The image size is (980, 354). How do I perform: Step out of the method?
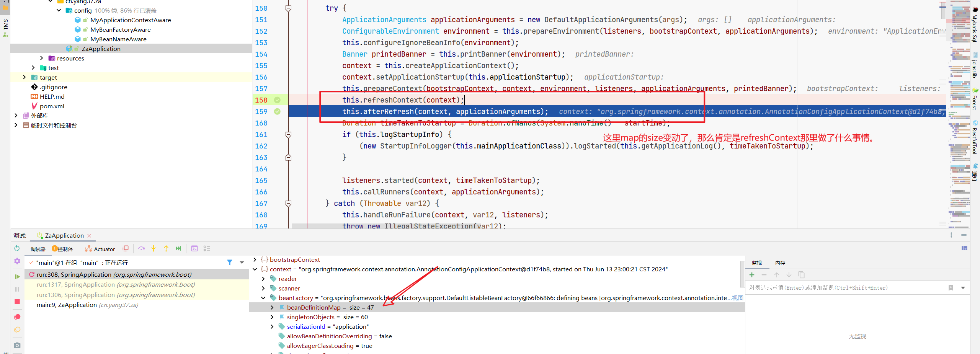(166, 248)
